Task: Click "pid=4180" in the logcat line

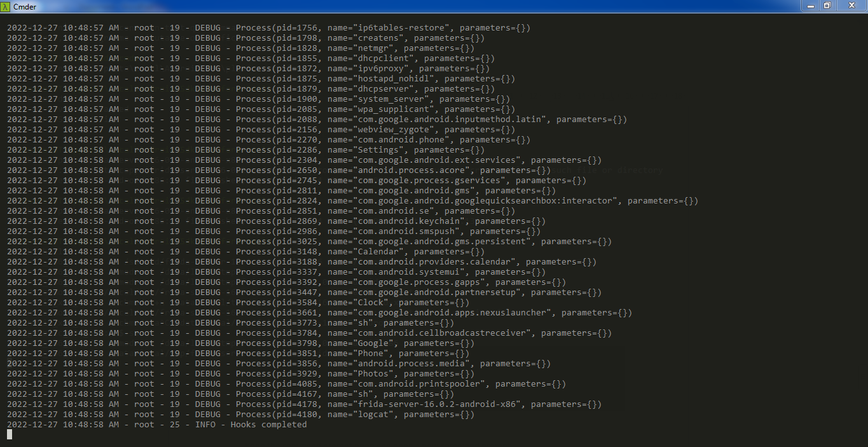Action: tap(297, 415)
